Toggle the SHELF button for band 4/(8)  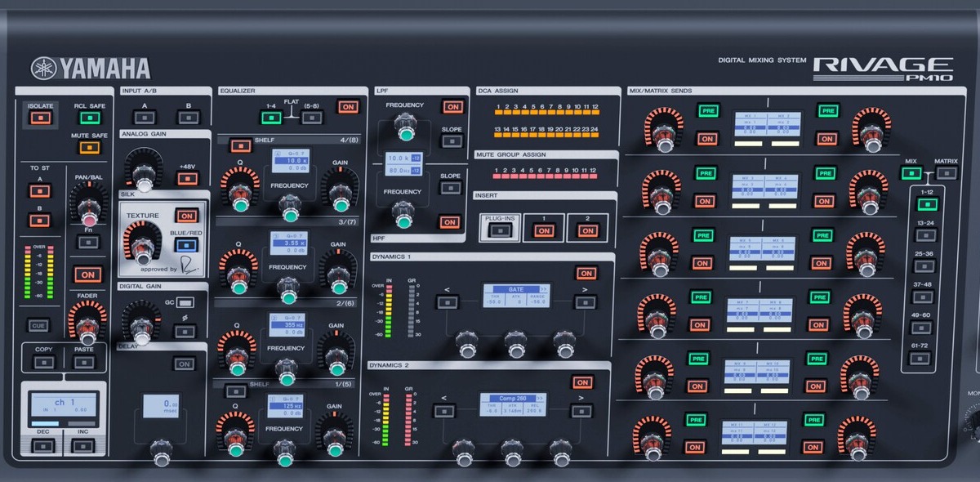coord(240,147)
